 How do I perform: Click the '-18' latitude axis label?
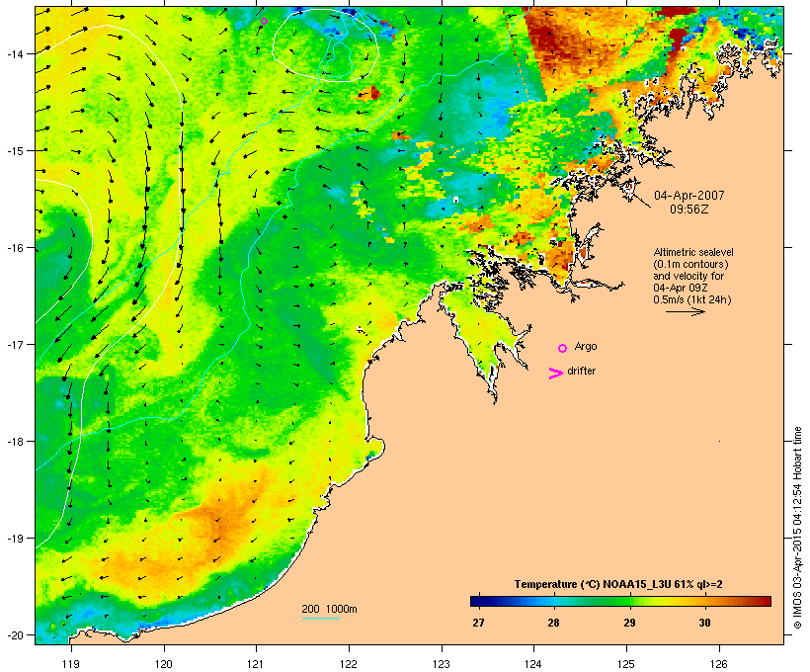pyautogui.click(x=14, y=442)
